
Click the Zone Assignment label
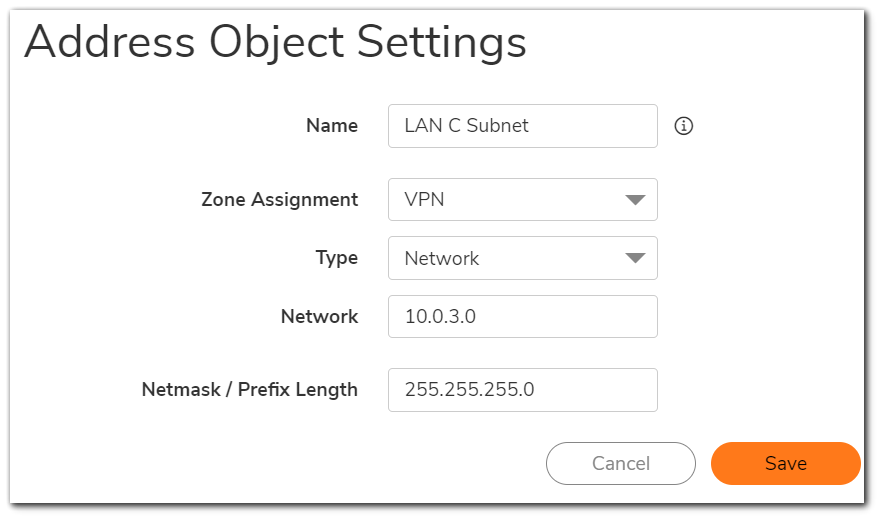[x=280, y=200]
